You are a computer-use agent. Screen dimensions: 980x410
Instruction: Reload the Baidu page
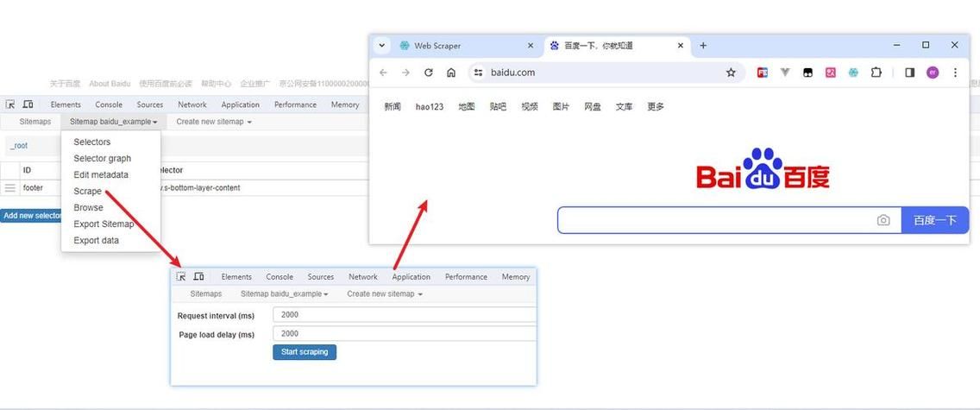428,73
